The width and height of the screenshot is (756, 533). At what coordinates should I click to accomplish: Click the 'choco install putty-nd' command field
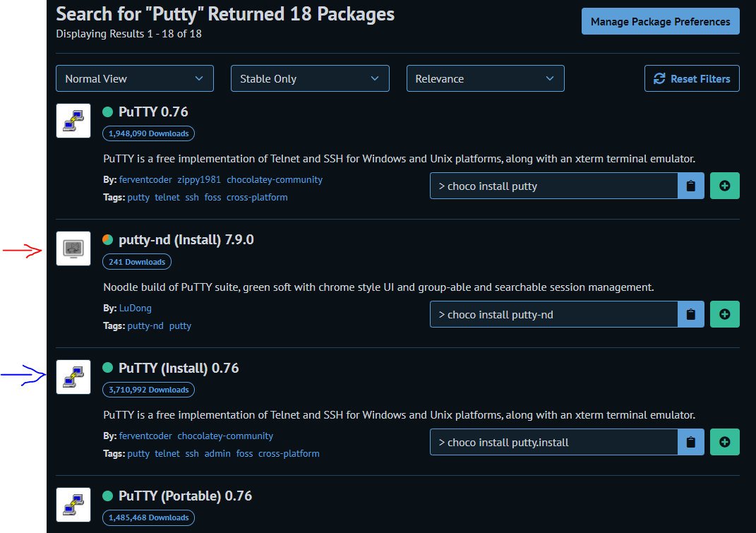(553, 315)
